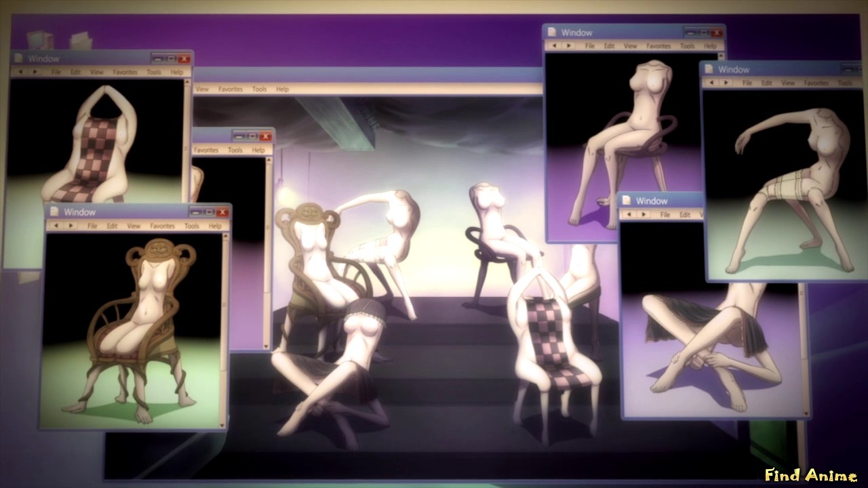Open Favorites menu in wicker chair window
This screenshot has width=868, height=488.
point(163,226)
